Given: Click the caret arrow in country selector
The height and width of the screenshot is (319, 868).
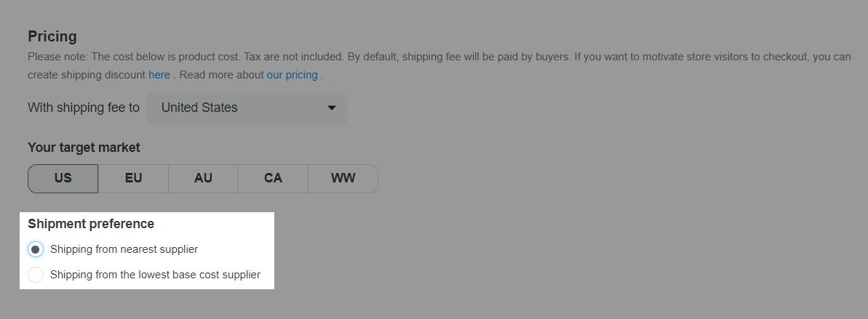Looking at the screenshot, I should 332,108.
